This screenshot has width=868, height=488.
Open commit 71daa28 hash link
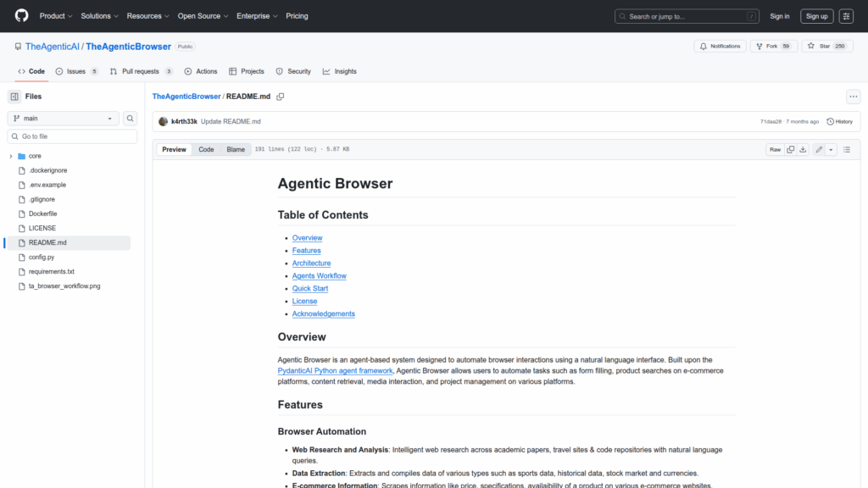pos(771,122)
